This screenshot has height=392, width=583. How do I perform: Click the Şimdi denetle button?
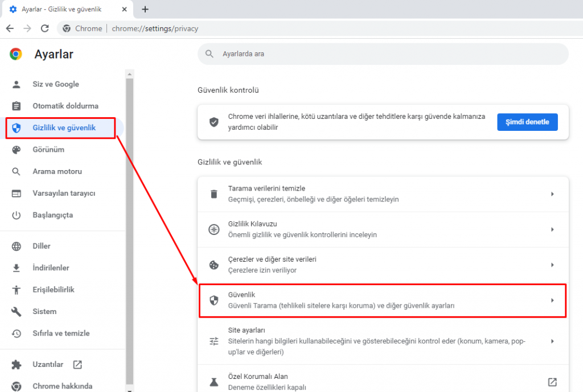(x=527, y=122)
